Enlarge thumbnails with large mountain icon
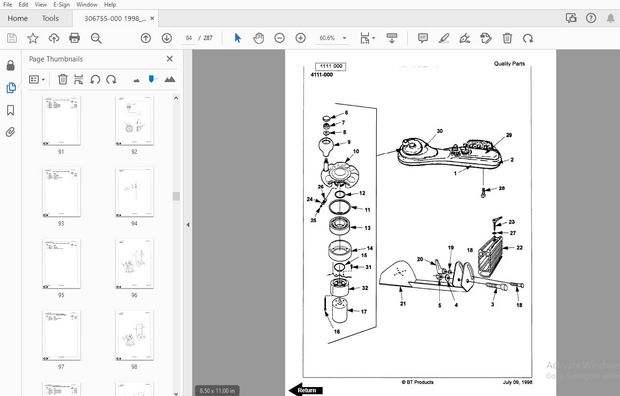The height and width of the screenshot is (396, 620). tap(170, 79)
